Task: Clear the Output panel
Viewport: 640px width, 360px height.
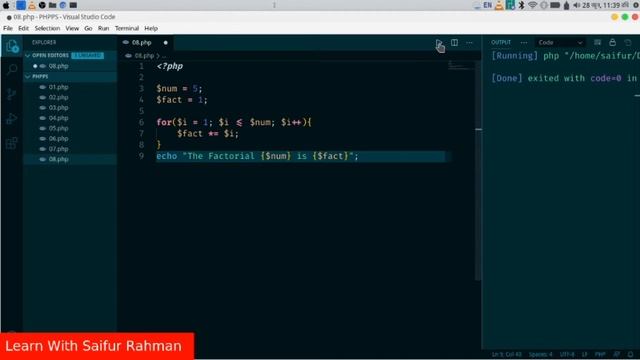Action: [598, 42]
